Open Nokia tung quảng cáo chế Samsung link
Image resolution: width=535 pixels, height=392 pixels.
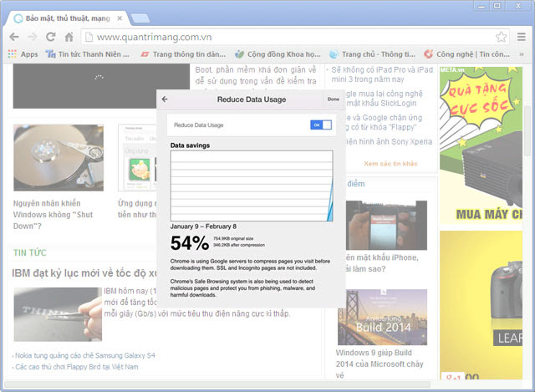(x=85, y=355)
